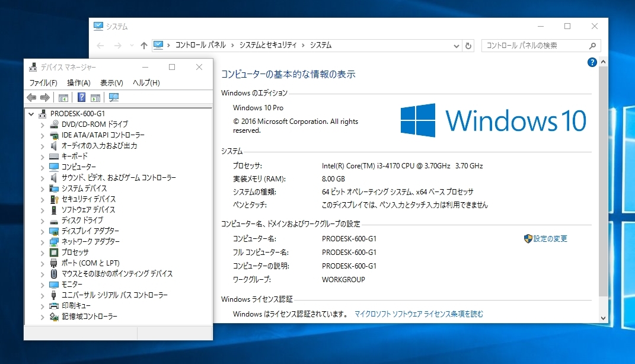Open the Help icon in Device Manager toolbar
635x364 pixels.
(81, 97)
